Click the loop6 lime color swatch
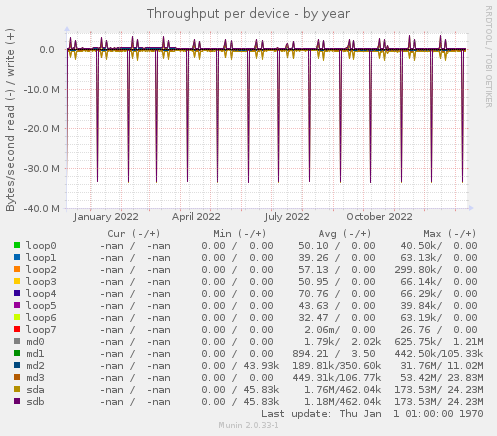Viewport: 497px width, 436px height. tap(17, 317)
